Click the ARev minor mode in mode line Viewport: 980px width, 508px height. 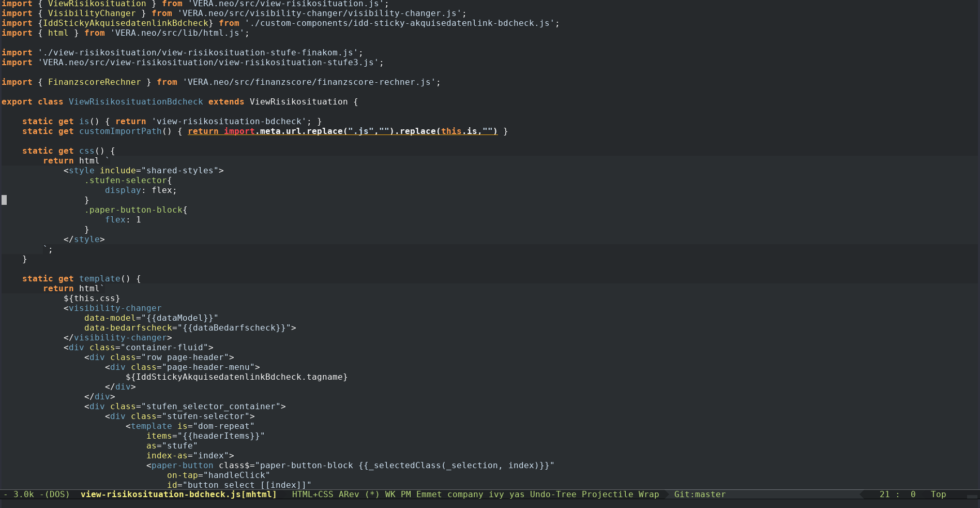(349, 495)
